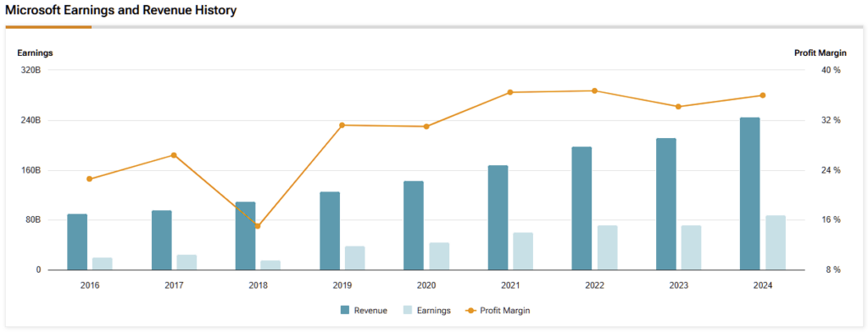The image size is (868, 332).
Task: Click the 2018 profit margin point
Action: (258, 226)
